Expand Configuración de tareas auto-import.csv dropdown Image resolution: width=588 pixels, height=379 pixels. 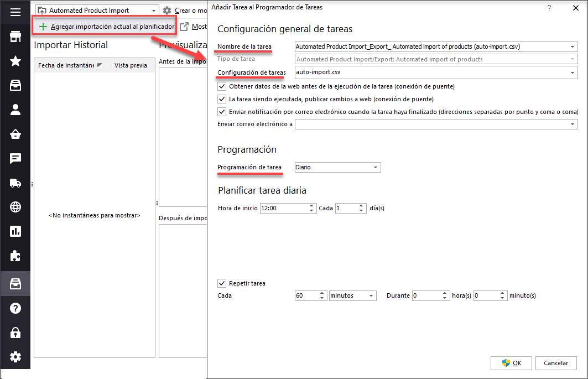click(573, 73)
